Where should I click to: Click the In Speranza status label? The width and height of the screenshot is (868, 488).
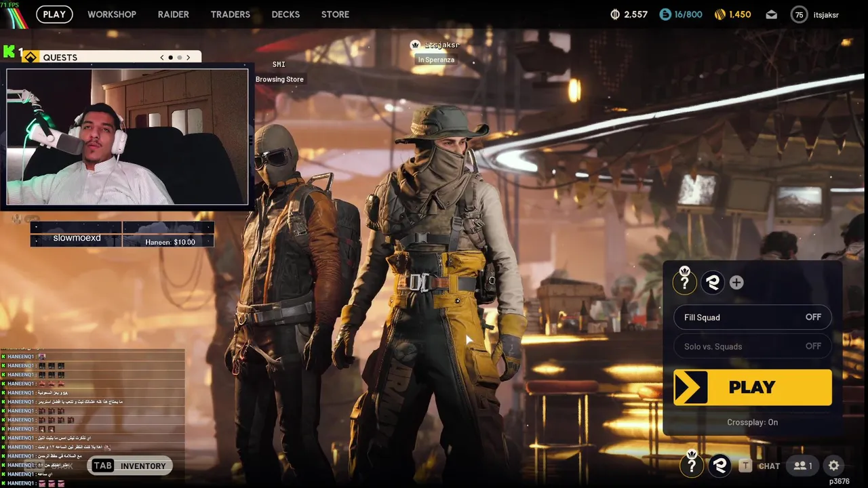[x=436, y=60]
